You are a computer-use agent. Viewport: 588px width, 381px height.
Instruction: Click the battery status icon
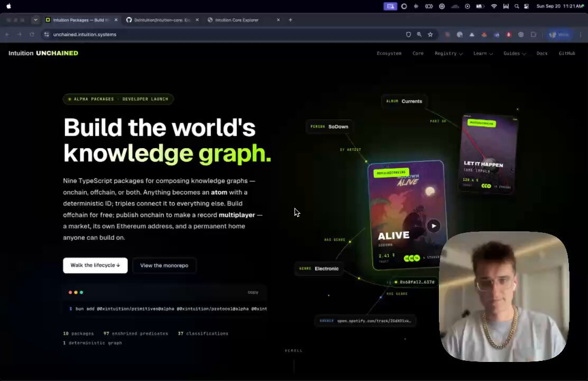[480, 6]
